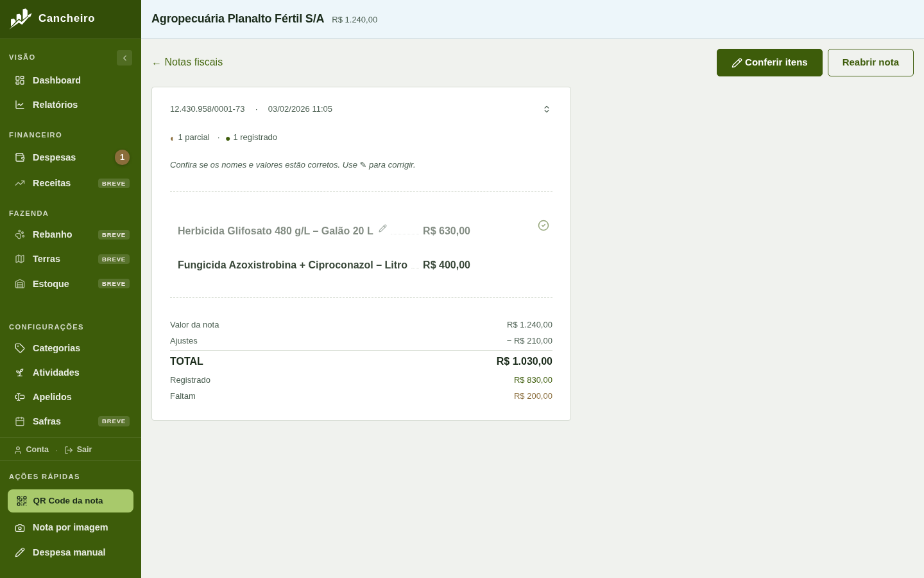924x578 pixels.
Task: Click the Apelidos signpost icon
Action: (x=20, y=397)
